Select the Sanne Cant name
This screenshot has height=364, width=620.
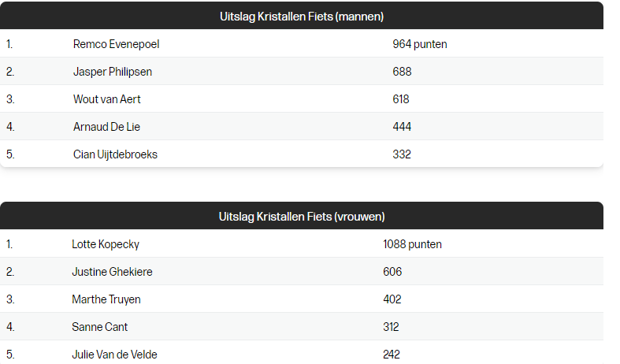[x=99, y=327]
